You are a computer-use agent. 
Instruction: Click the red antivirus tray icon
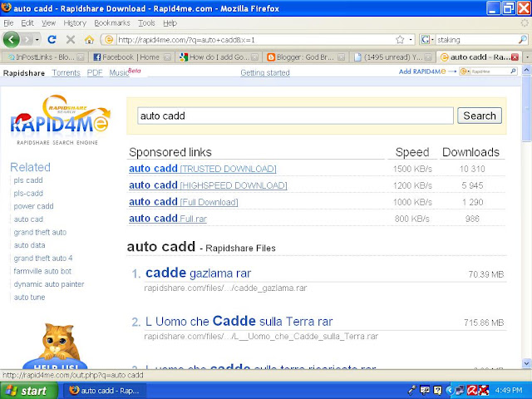[472, 391]
